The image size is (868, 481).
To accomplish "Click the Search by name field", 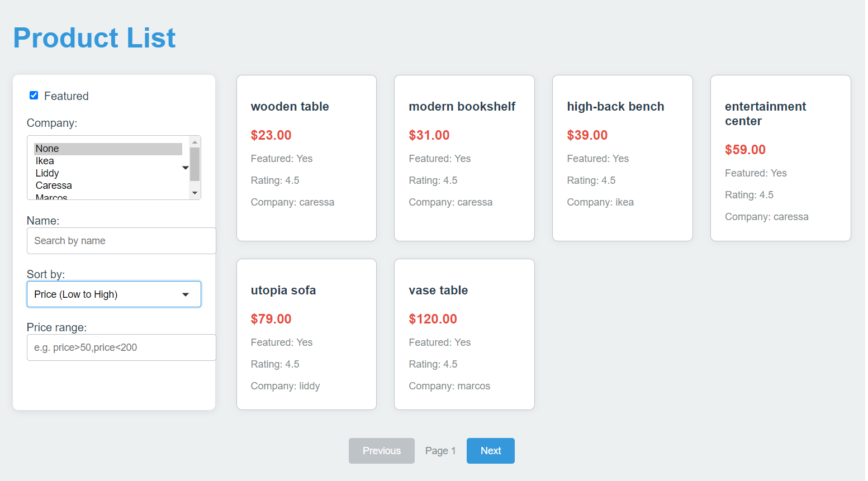I will click(x=121, y=241).
